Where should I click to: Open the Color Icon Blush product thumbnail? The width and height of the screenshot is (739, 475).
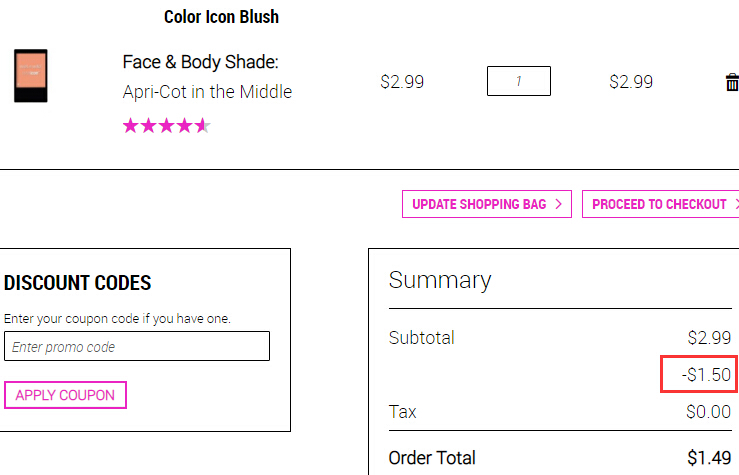coord(31,75)
